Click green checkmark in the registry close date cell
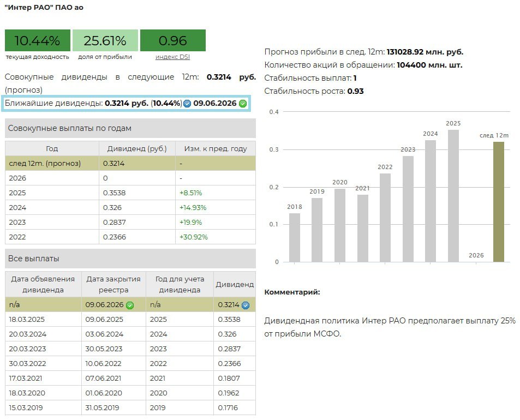The height and width of the screenshot is (420, 520). (130, 305)
